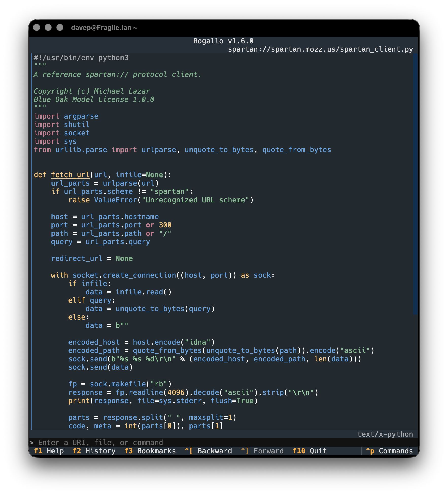The height and width of the screenshot is (495, 448).
Task: Click the text/x-python content type label
Action: tap(385, 434)
